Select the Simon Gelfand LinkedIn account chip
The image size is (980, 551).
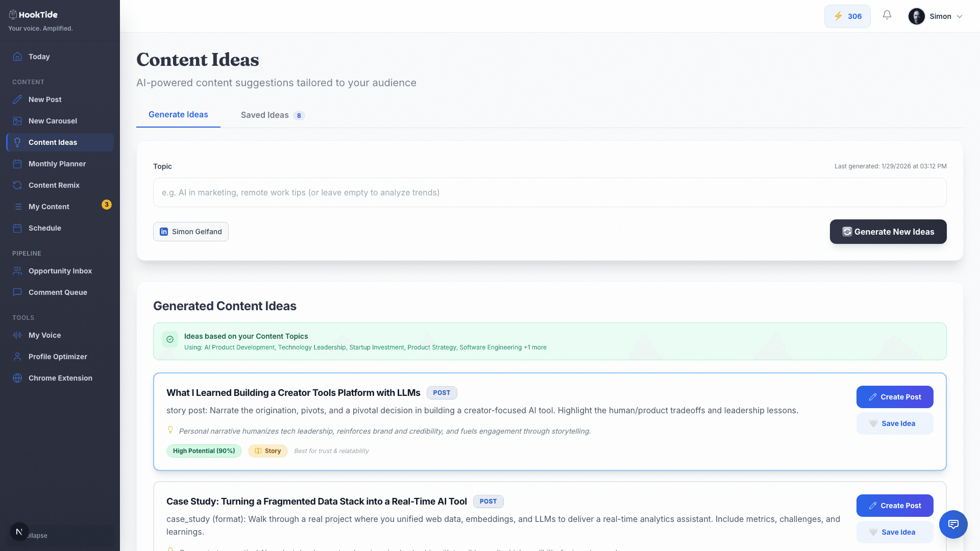pyautogui.click(x=191, y=232)
